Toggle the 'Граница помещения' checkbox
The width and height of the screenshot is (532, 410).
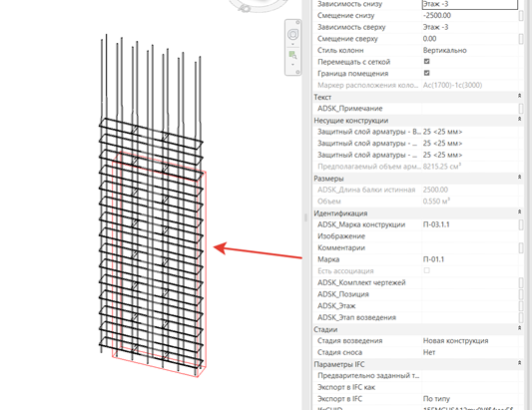pyautogui.click(x=427, y=73)
